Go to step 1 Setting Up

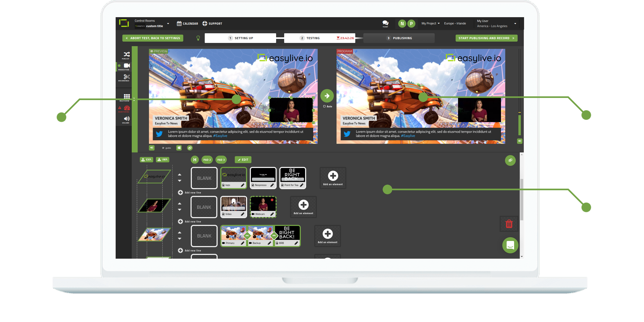(x=240, y=38)
